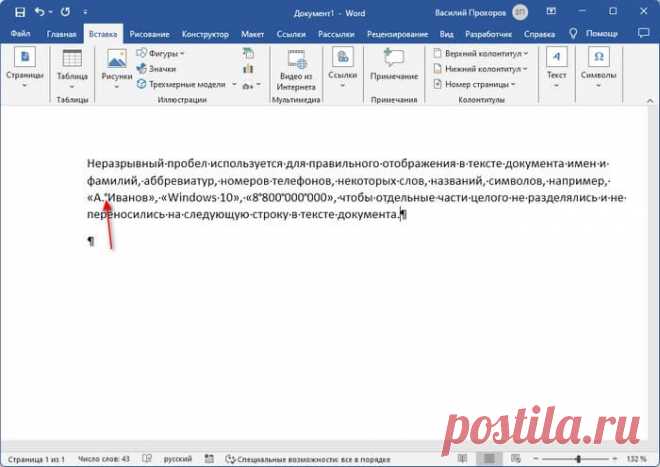Insert a SmartArt graphic

[248, 53]
